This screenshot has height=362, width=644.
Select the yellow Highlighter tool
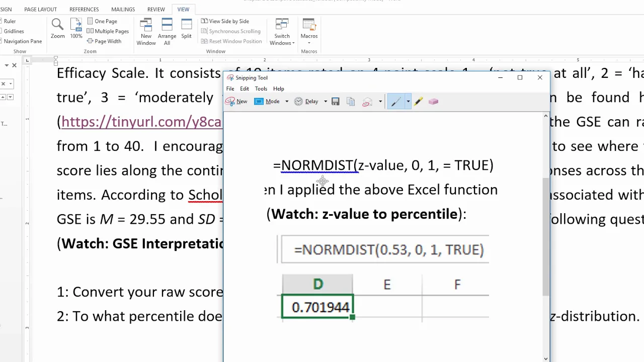419,102
